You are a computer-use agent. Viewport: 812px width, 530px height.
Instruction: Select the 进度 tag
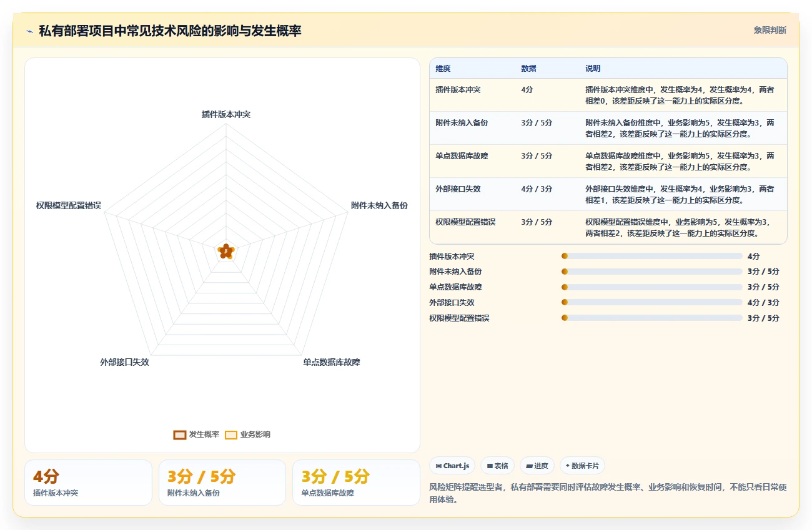coord(537,466)
